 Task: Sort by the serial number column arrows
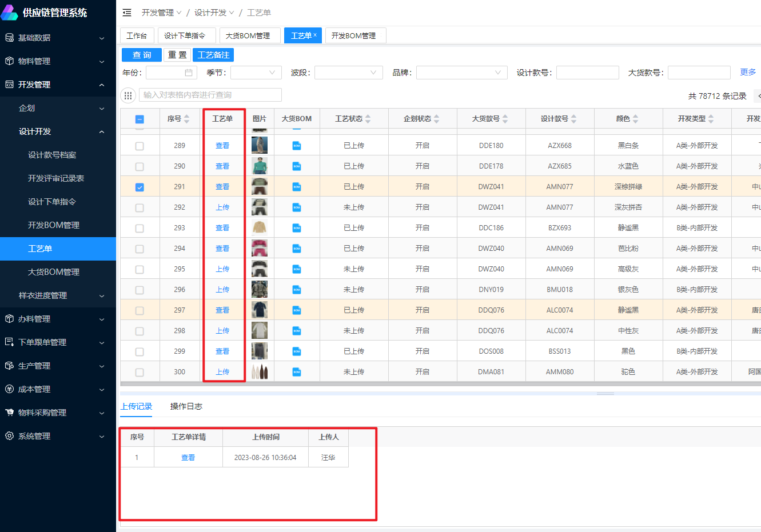187,119
